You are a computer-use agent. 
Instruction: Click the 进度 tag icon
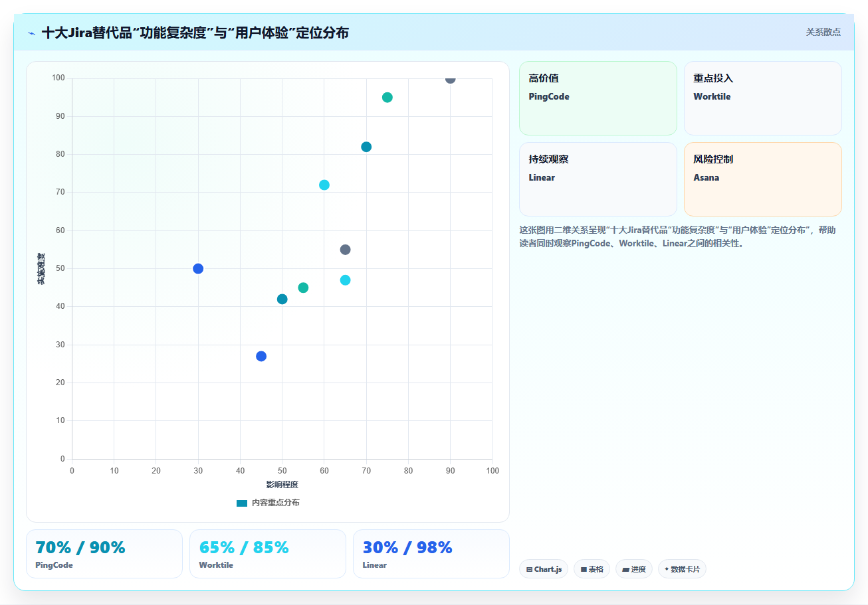(x=625, y=569)
